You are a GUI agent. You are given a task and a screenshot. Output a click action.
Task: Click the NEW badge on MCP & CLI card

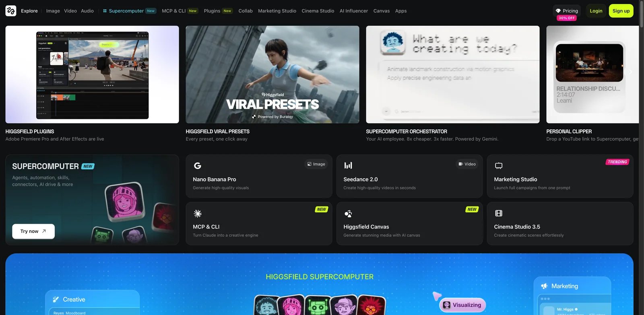tap(321, 210)
